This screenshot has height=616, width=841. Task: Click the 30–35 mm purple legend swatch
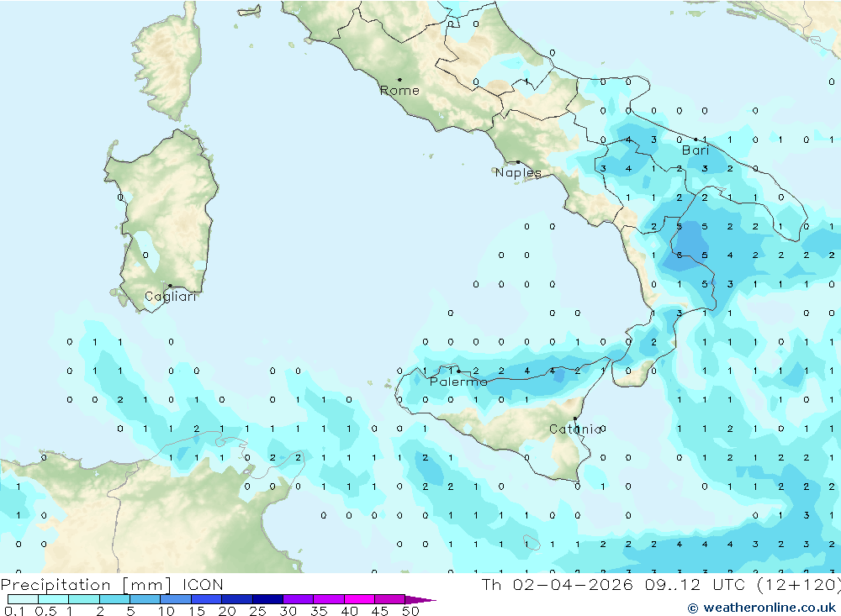[x=299, y=599]
